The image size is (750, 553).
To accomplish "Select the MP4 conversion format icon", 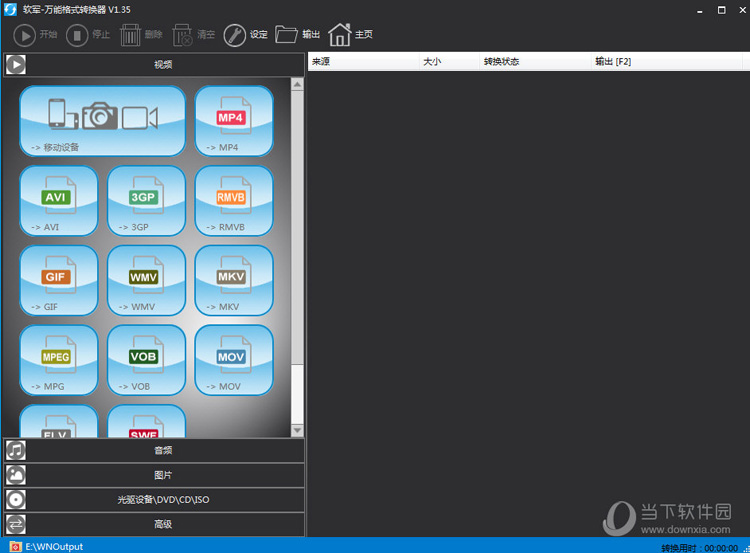I will click(x=233, y=121).
